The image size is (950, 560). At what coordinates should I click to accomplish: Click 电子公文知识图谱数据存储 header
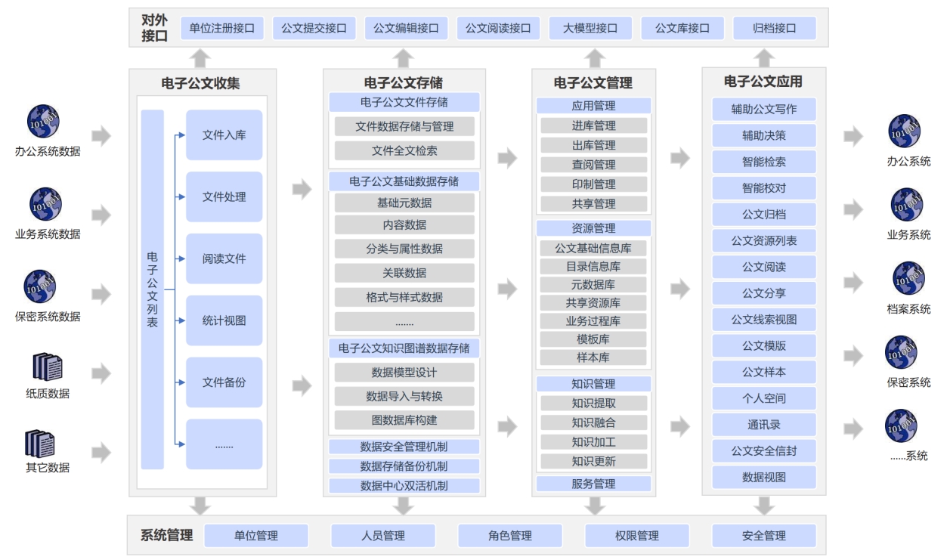[x=404, y=348]
